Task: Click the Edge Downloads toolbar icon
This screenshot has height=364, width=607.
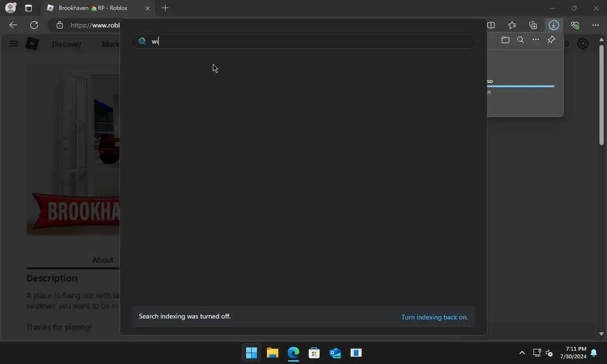Action: (553, 25)
